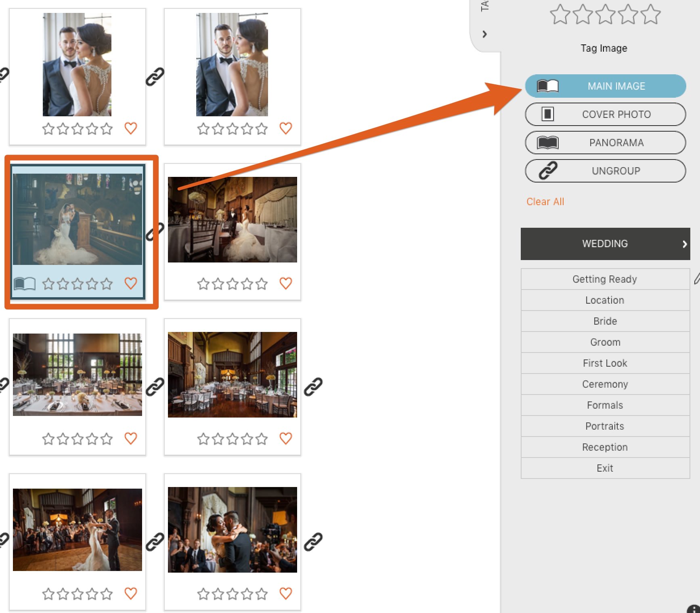Screen dimensions: 700x613
Task: Select the Formals tag
Action: tap(605, 405)
